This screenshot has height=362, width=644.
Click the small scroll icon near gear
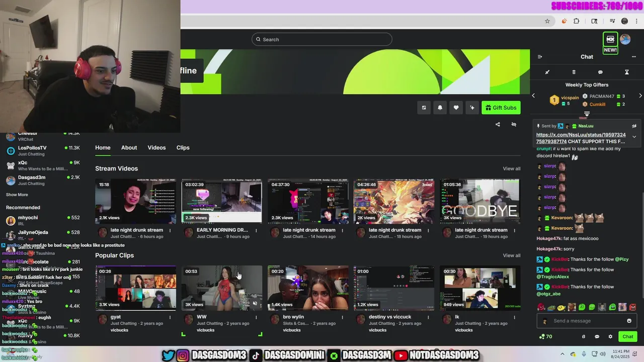[584, 337]
